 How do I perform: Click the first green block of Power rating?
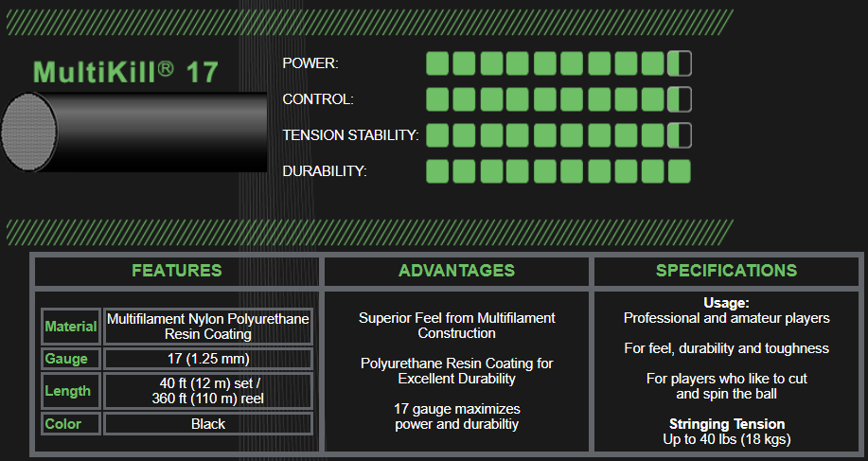pos(436,63)
